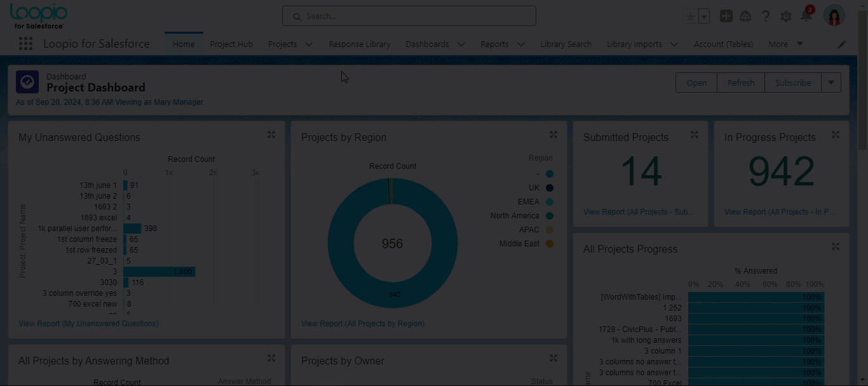This screenshot has width=868, height=386.
Task: Click the '1728 - CivicPlus - Publ...' row label
Action: point(640,329)
